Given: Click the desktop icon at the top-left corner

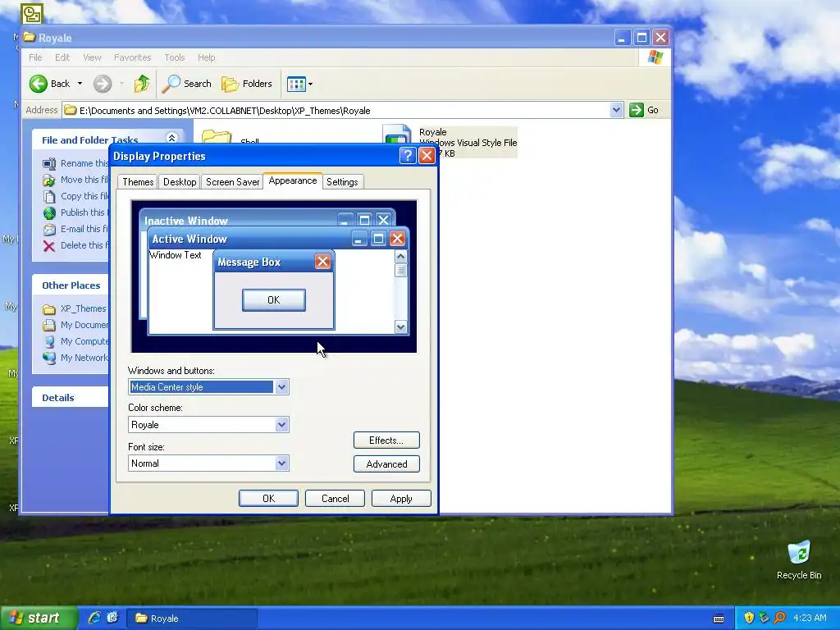Looking at the screenshot, I should pos(31,13).
